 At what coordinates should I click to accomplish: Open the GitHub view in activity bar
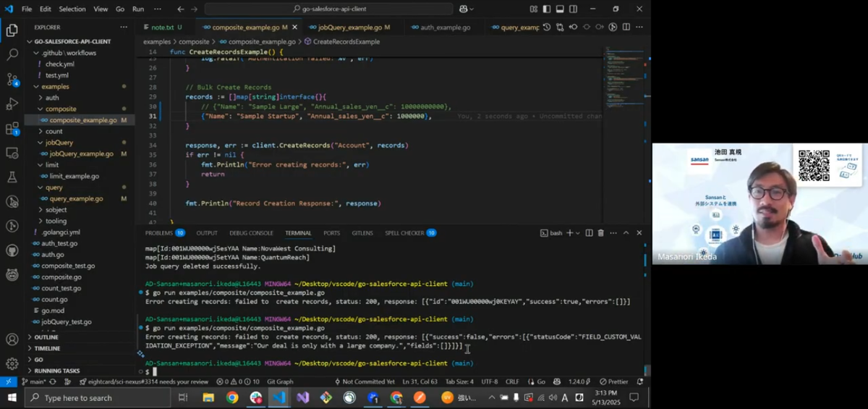pyautogui.click(x=12, y=250)
